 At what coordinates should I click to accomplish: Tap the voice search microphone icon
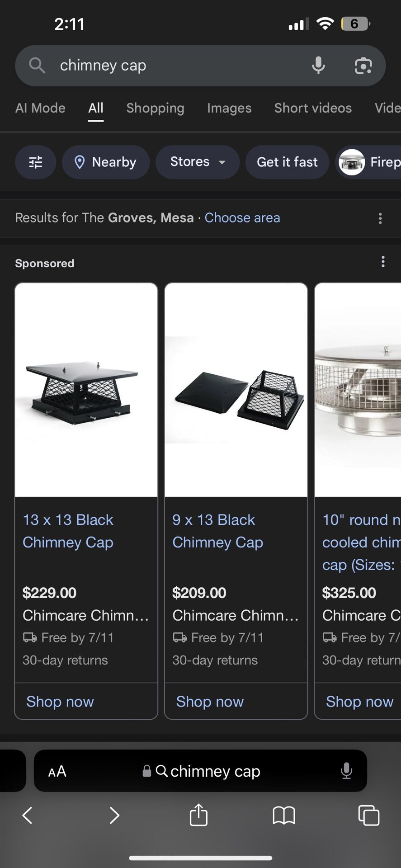318,66
